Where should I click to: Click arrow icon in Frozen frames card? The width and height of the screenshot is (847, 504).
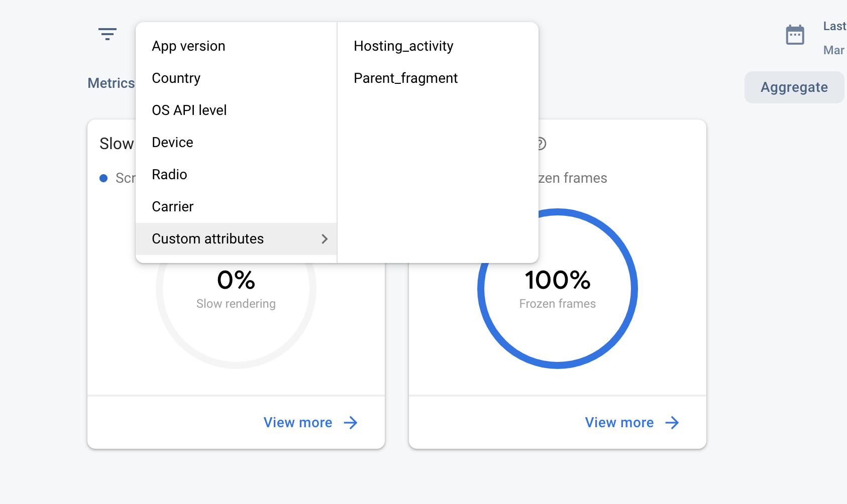pyautogui.click(x=672, y=423)
